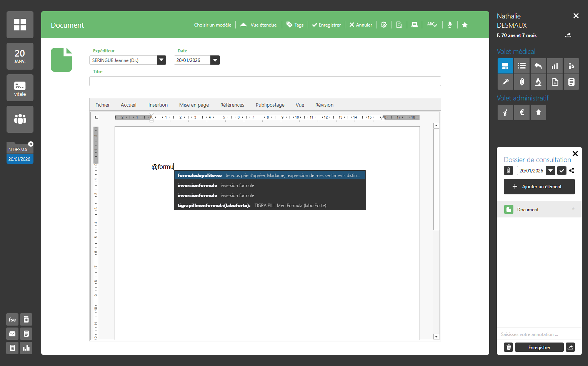The width and height of the screenshot is (588, 366).
Task: Open the Insertion ribbon tab
Action: point(158,105)
